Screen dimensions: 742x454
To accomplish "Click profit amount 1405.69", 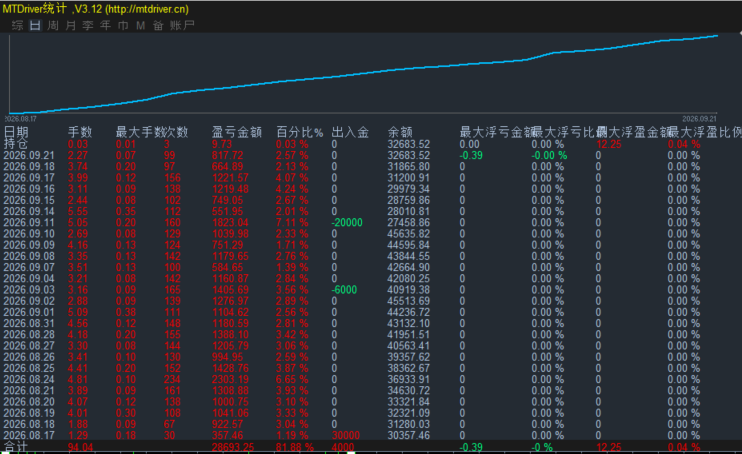I will (230, 290).
